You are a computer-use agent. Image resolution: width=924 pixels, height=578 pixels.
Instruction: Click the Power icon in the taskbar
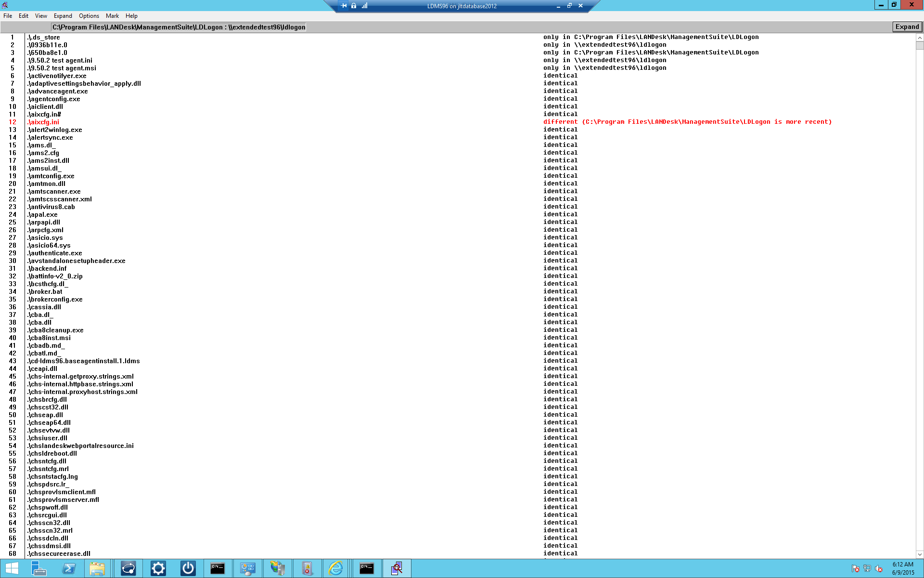(x=188, y=568)
